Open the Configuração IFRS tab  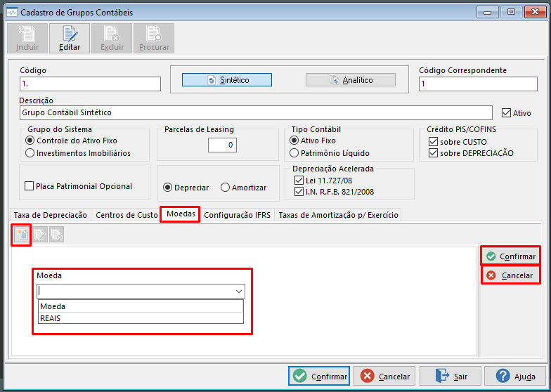point(238,215)
